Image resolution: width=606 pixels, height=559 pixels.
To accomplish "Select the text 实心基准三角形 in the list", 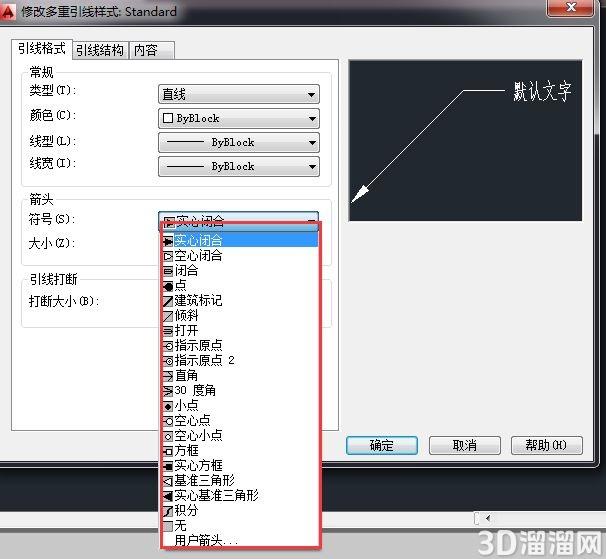I will pos(216,496).
